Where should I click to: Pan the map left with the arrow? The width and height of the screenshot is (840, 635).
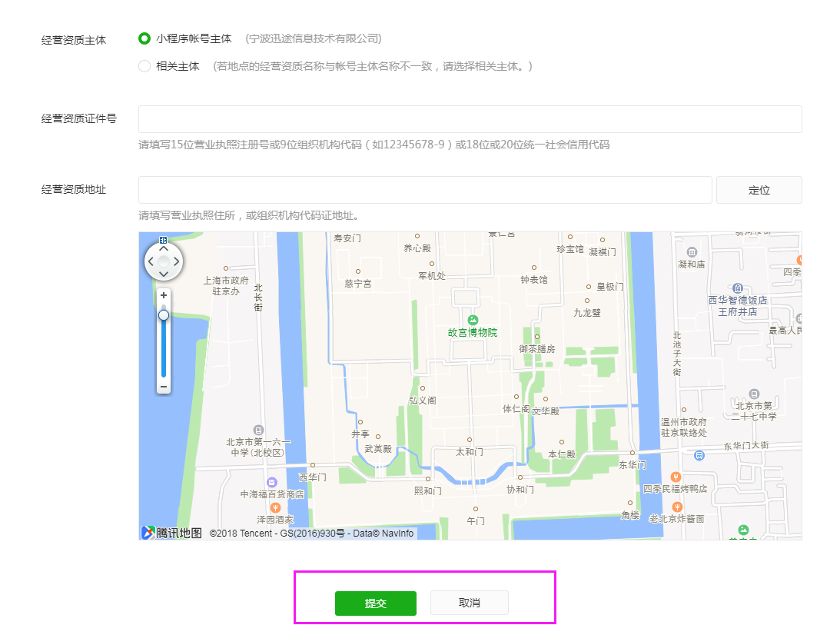click(151, 262)
